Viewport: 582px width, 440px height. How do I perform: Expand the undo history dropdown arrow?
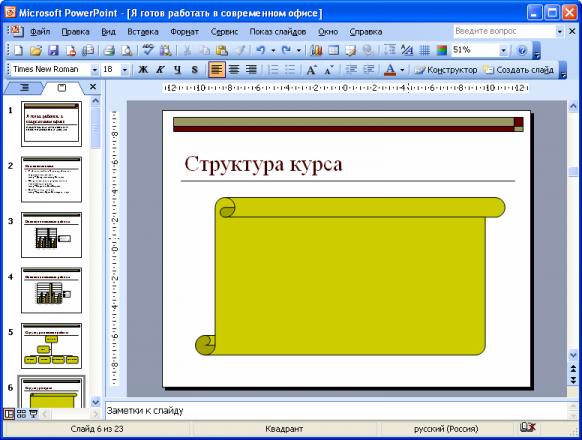coord(273,50)
